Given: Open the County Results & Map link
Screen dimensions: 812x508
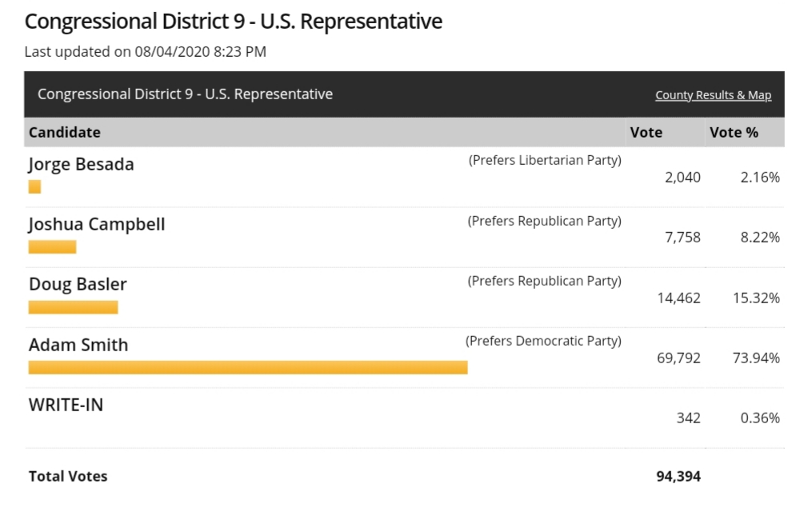Looking at the screenshot, I should coord(712,94).
